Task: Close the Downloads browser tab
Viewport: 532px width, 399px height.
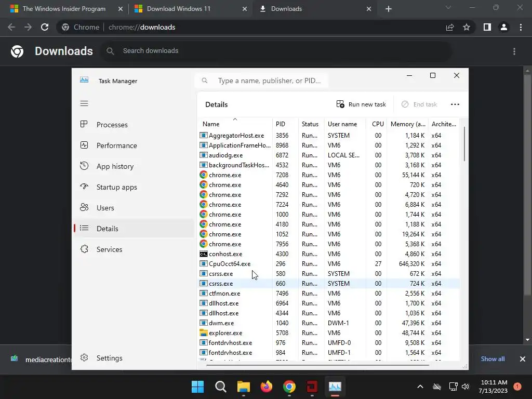Action: tap(369, 9)
